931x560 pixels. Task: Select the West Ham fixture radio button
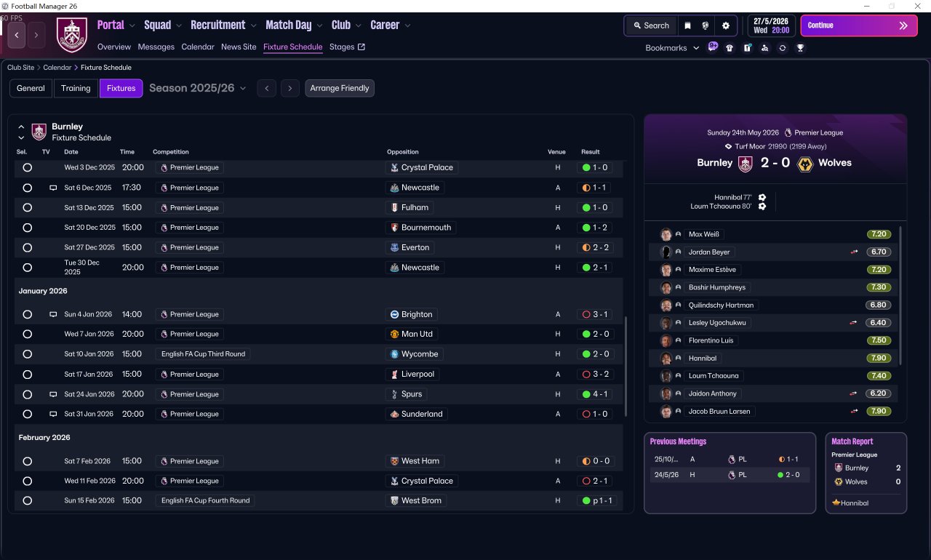click(x=28, y=461)
